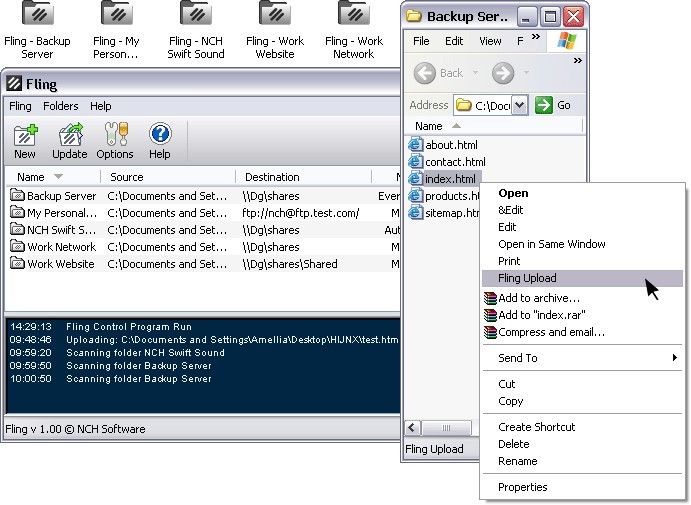This screenshot has height=505, width=691.
Task: Expand hidden Explorer toolbar buttons chevron
Action: point(577,60)
